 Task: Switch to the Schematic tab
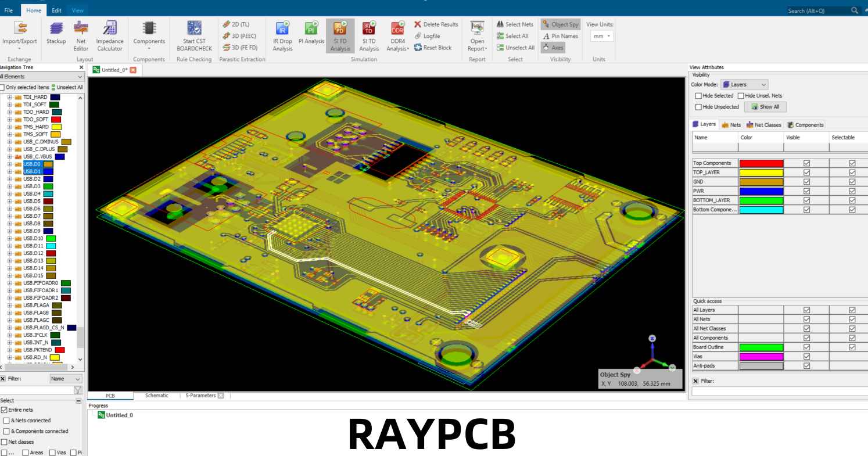156,396
